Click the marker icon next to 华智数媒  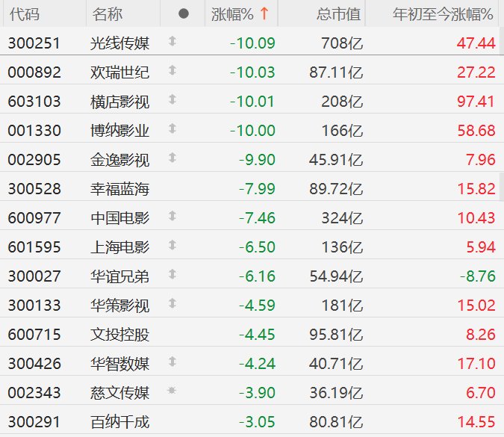(x=172, y=362)
